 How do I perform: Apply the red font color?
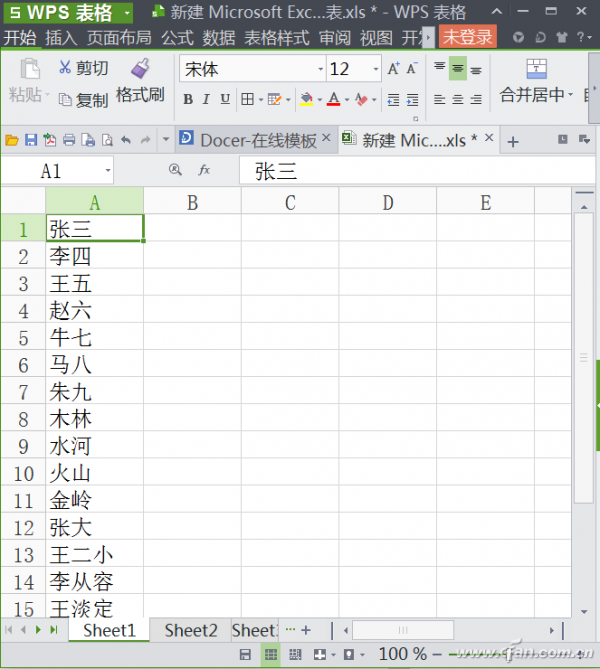click(x=334, y=99)
